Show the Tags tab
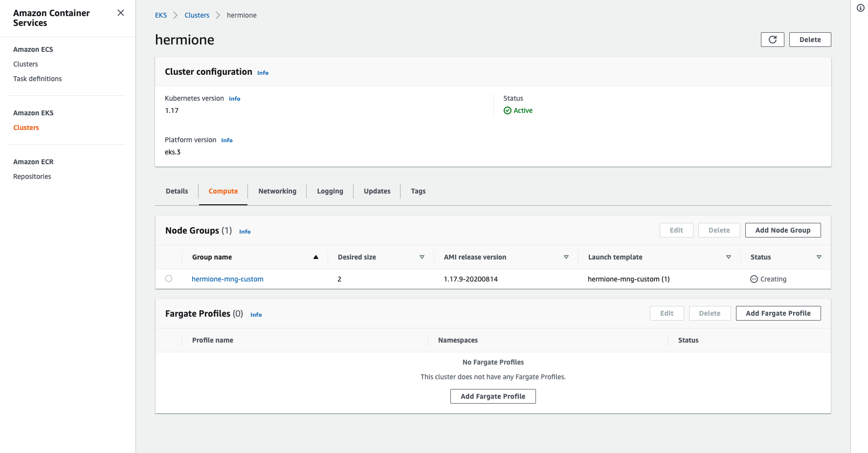 pos(418,191)
